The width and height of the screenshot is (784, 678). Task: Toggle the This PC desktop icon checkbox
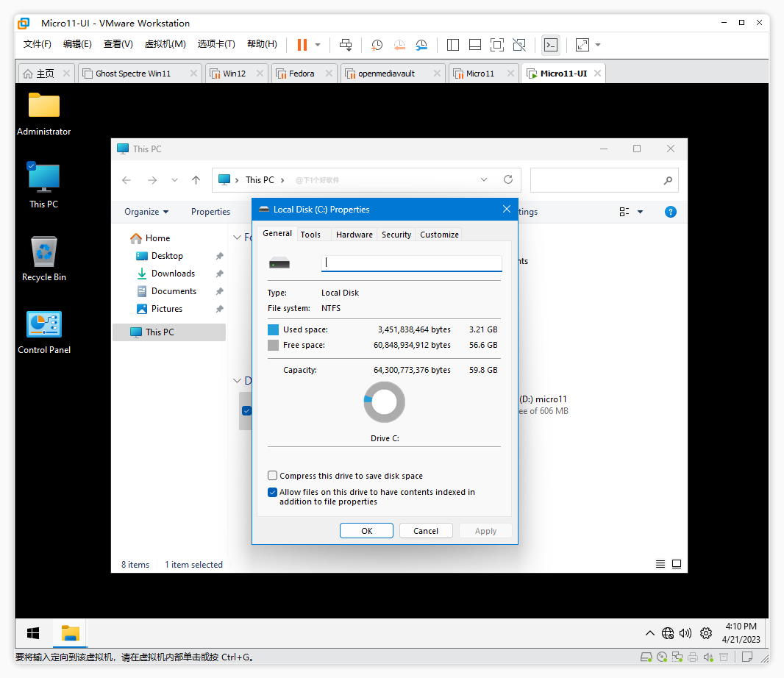point(31,165)
